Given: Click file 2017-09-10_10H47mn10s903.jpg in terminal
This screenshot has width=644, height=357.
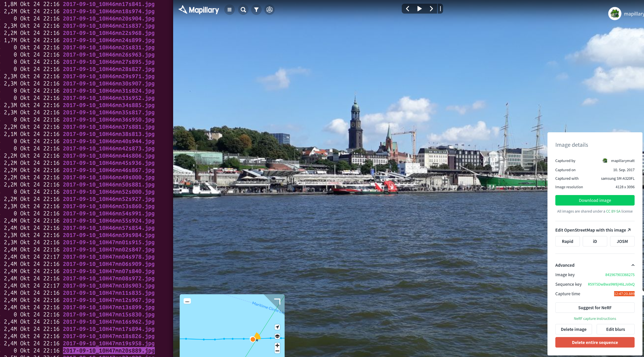Looking at the screenshot, I should (x=109, y=286).
